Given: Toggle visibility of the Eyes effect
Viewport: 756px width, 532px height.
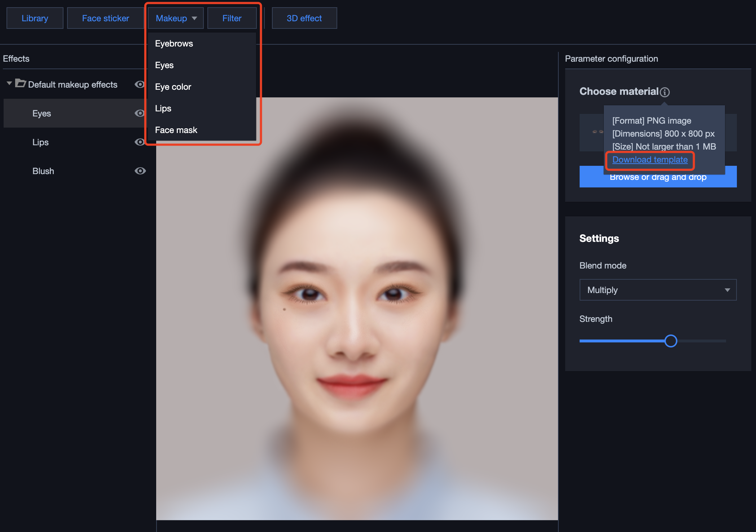Looking at the screenshot, I should pyautogui.click(x=140, y=113).
